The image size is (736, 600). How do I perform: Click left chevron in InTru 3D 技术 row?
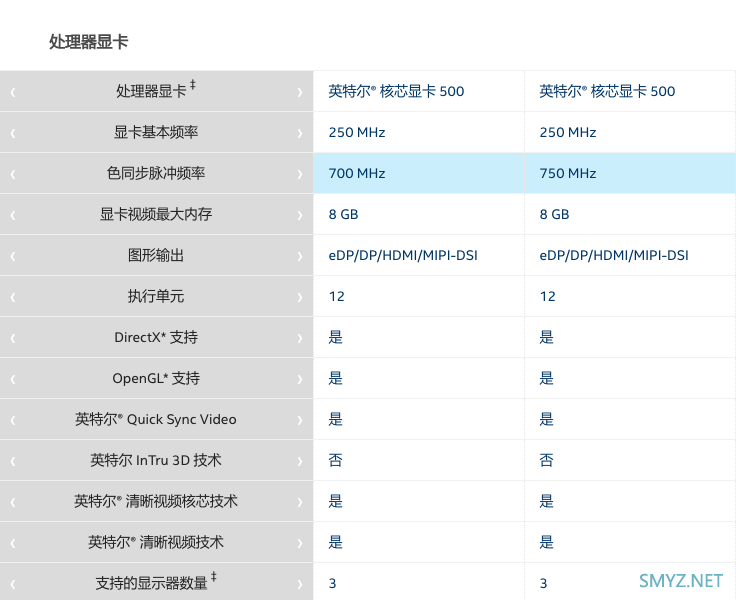13,461
